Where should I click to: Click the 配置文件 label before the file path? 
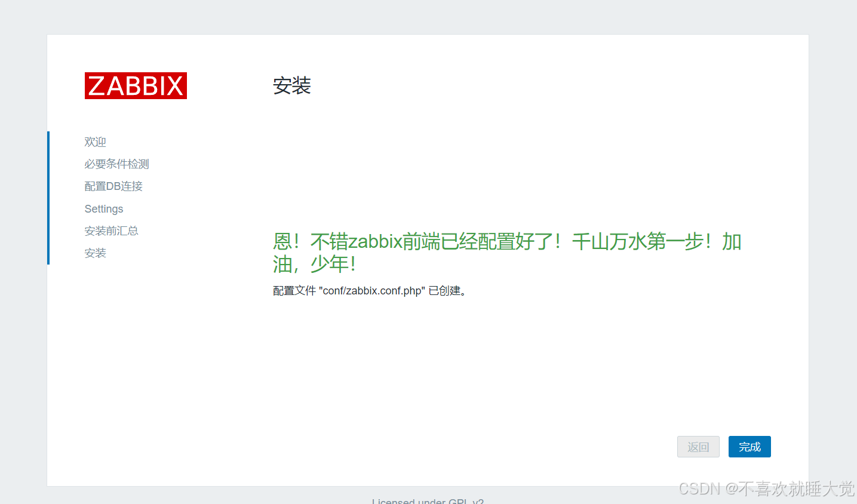tap(294, 291)
